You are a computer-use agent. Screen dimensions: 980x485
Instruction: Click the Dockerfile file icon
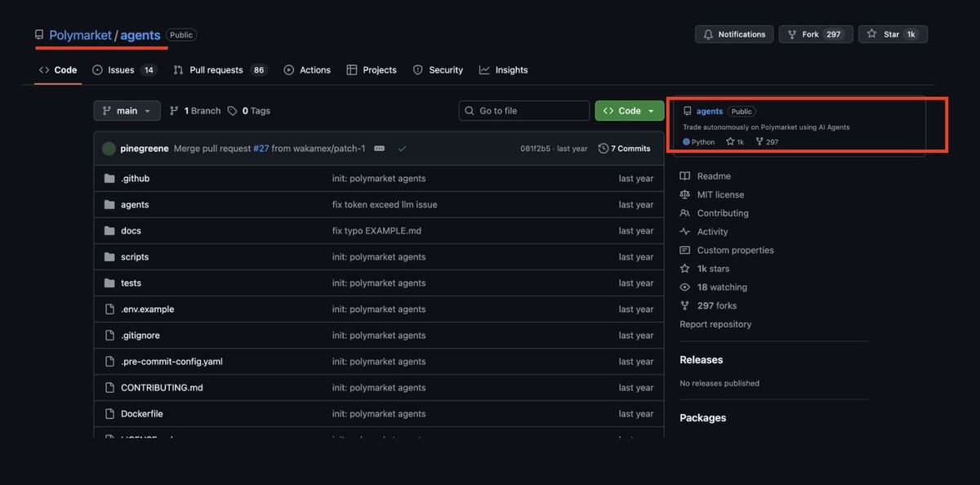point(109,414)
